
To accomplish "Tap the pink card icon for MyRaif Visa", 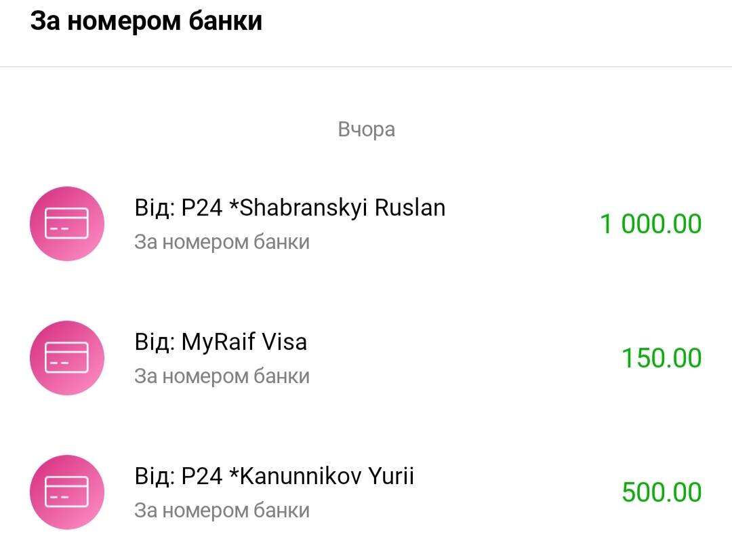I will click(x=67, y=357).
